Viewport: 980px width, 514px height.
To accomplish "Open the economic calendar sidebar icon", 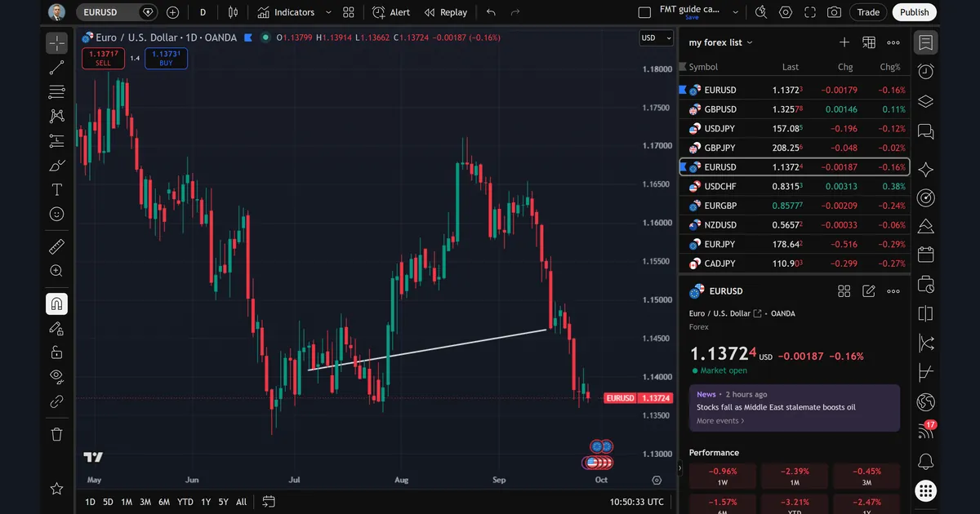I will tap(925, 255).
